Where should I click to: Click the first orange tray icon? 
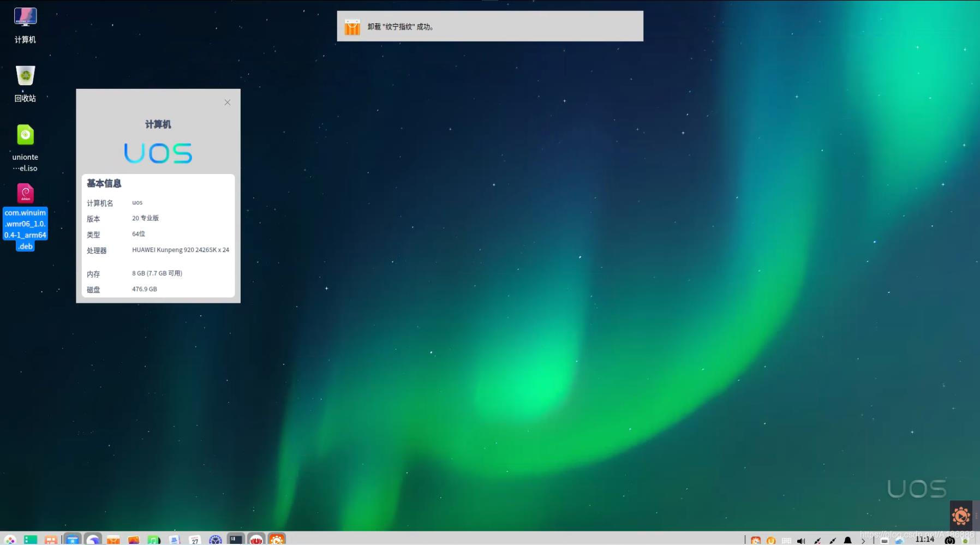coord(756,541)
